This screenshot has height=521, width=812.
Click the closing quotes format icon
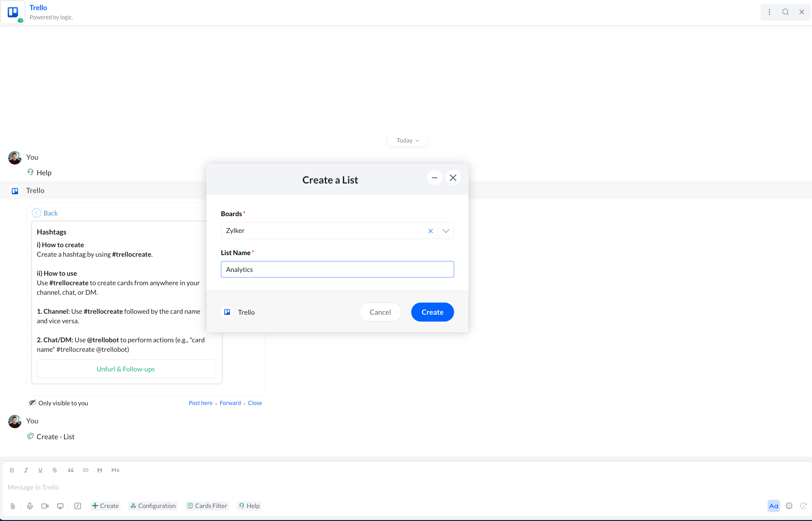100,470
